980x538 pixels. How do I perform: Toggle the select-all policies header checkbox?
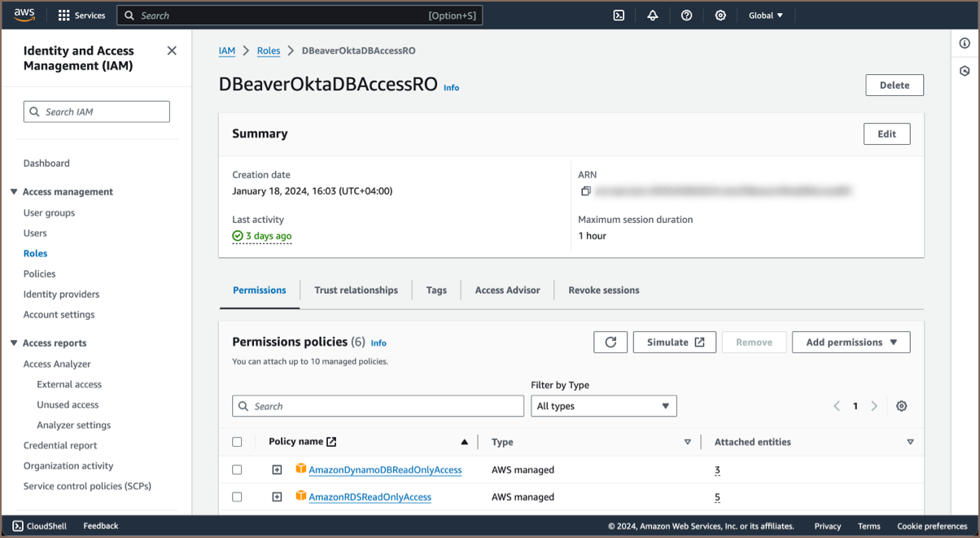(237, 442)
